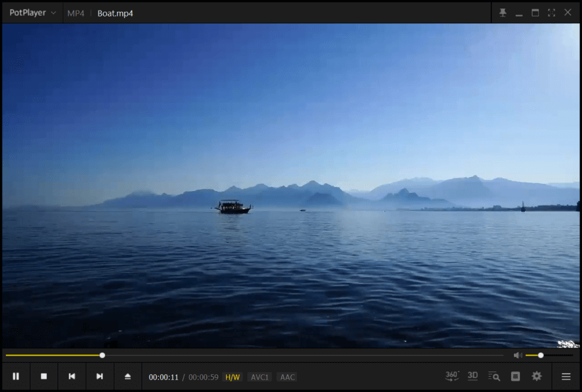Screen dimensions: 582x392
Task: Enable 360-degree video mode
Action: pyautogui.click(x=452, y=376)
